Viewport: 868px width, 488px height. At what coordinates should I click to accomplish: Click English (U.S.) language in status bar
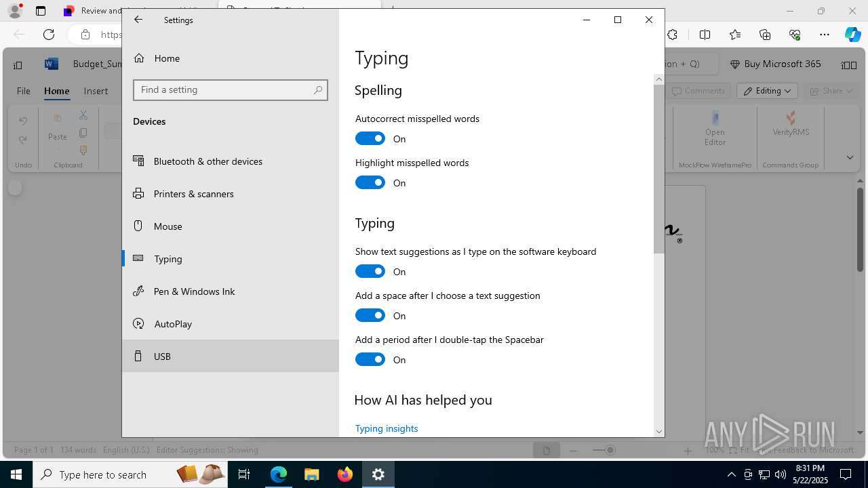coord(126,450)
